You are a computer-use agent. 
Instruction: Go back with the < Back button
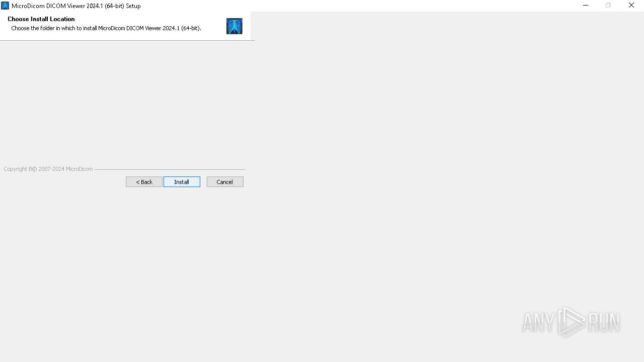point(144,182)
